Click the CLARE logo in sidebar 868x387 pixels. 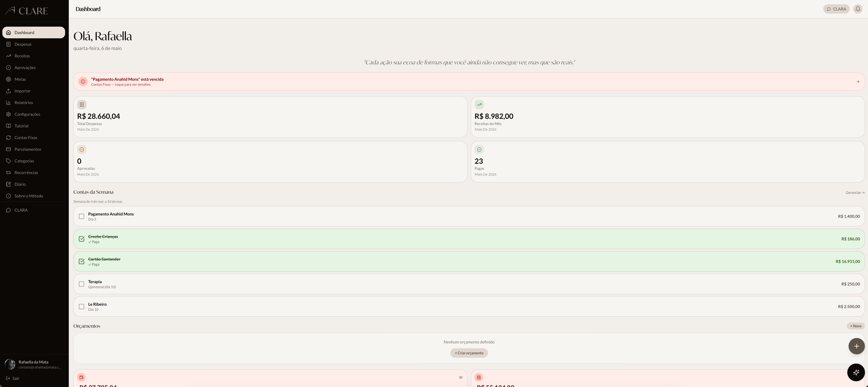[27, 11]
